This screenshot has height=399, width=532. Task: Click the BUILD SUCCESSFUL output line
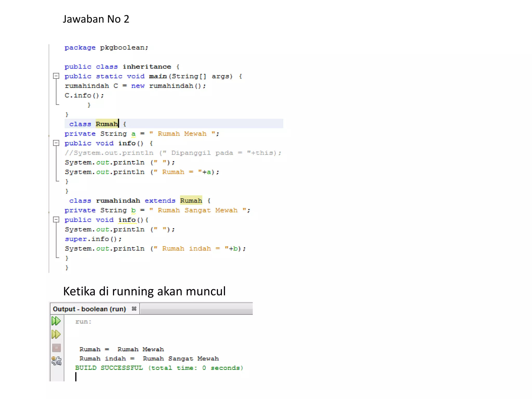159,368
